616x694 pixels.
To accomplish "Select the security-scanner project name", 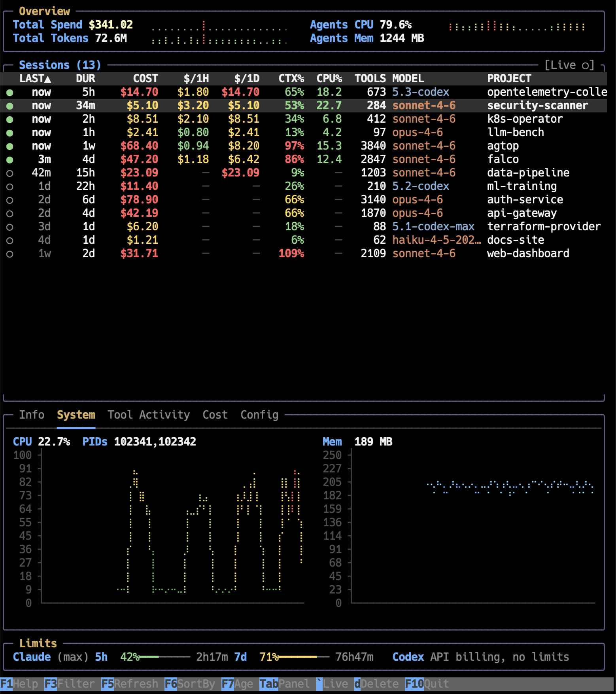I will tap(538, 106).
